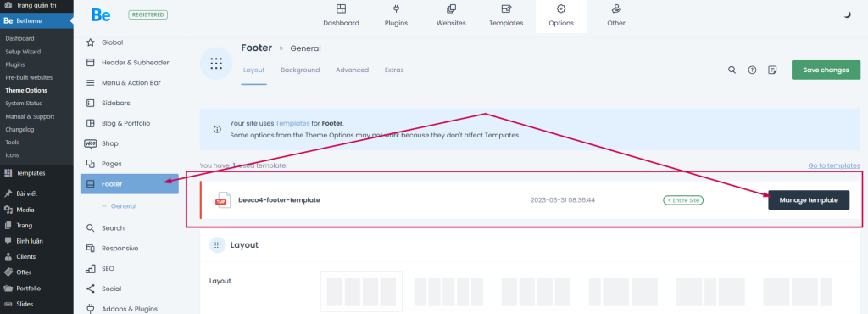Click the Save changes button

pos(826,70)
